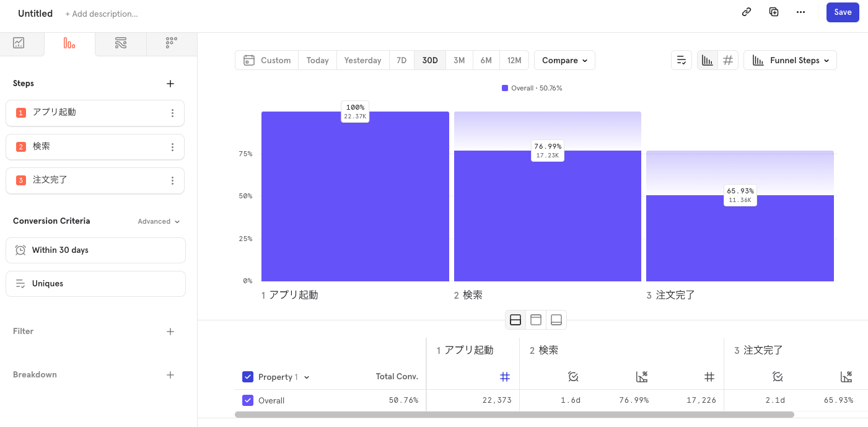Uncheck the Property 1 checkbox
This screenshot has height=427, width=868.
click(248, 377)
